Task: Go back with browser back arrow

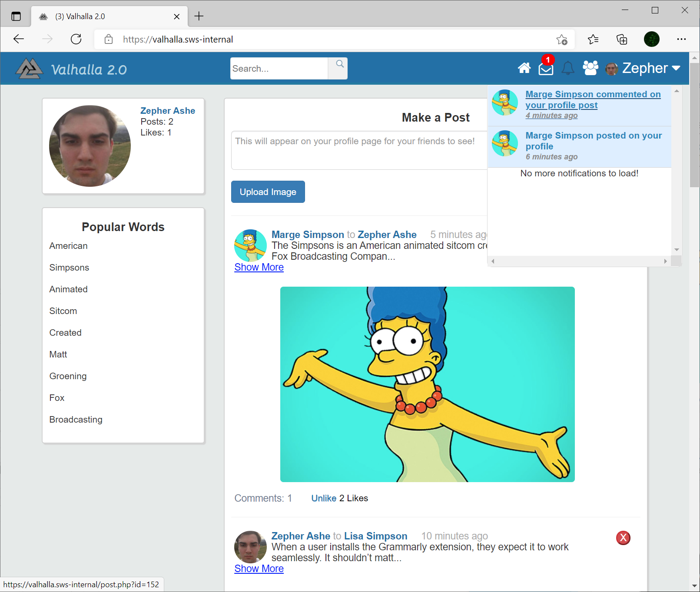Action: 19,40
